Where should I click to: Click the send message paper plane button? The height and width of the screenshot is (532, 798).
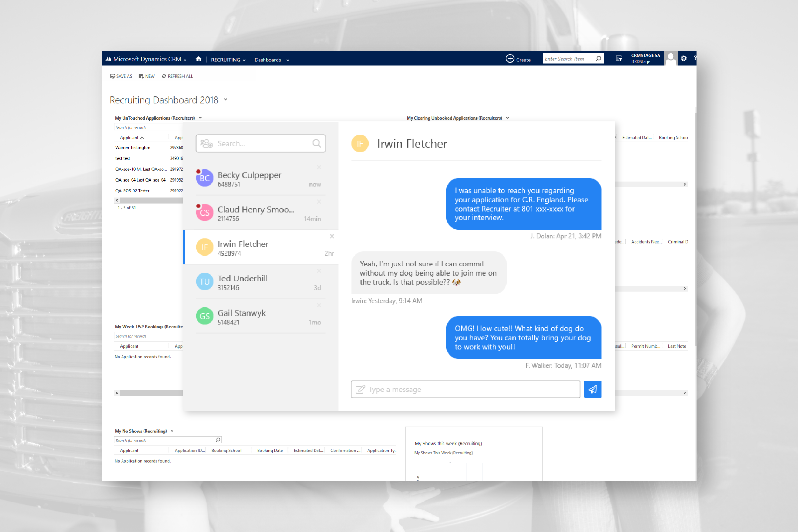(593, 389)
